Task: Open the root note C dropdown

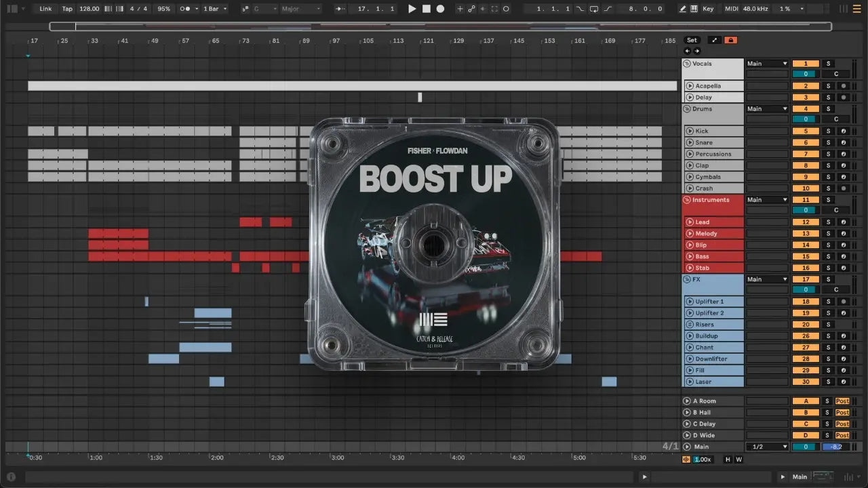Action: (265, 9)
